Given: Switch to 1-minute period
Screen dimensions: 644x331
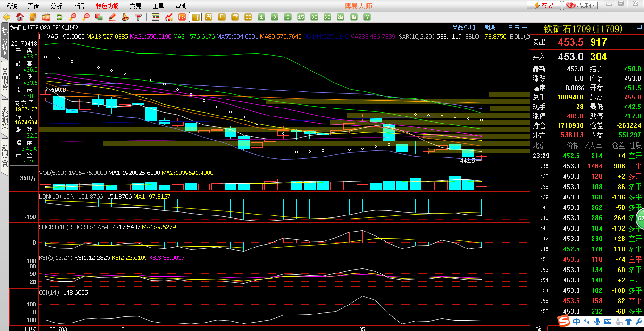Looking at the screenshot, I should tap(261, 17).
